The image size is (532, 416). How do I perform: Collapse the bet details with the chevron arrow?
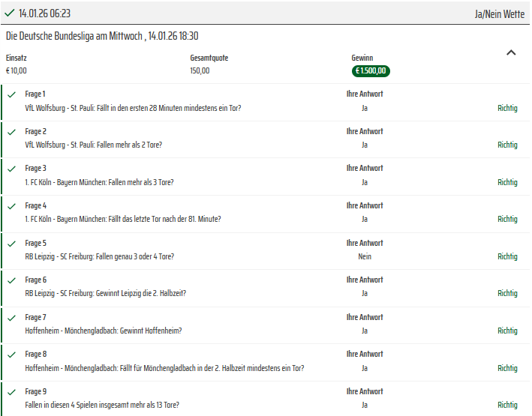[x=511, y=53]
